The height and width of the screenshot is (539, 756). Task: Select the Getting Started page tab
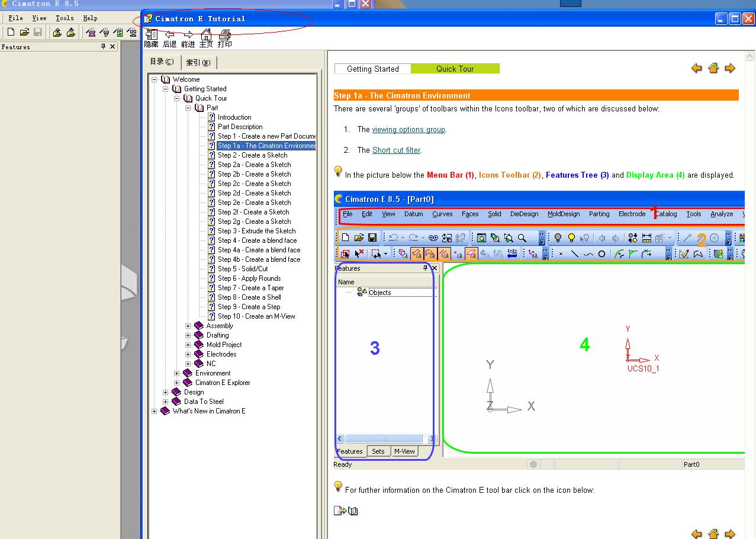pos(373,69)
